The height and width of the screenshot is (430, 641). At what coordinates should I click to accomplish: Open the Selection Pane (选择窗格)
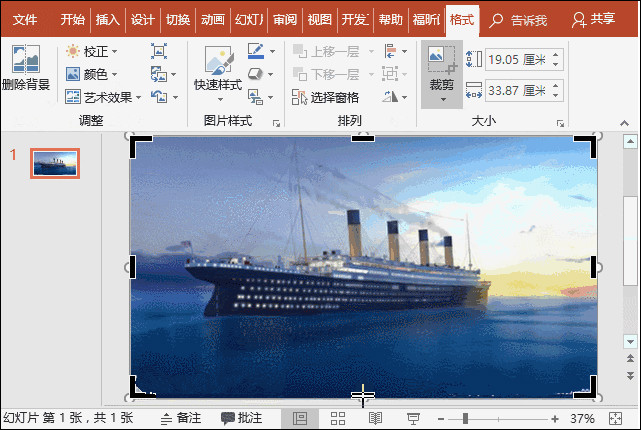[325, 97]
